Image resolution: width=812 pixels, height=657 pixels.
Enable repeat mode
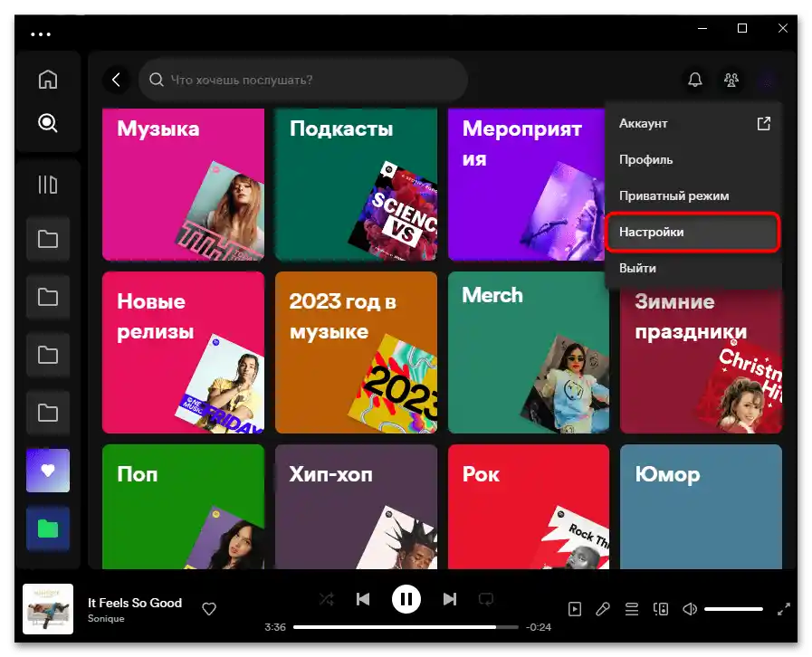click(x=487, y=598)
